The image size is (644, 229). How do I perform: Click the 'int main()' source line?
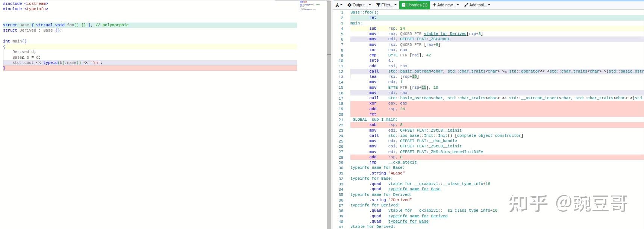click(15, 41)
